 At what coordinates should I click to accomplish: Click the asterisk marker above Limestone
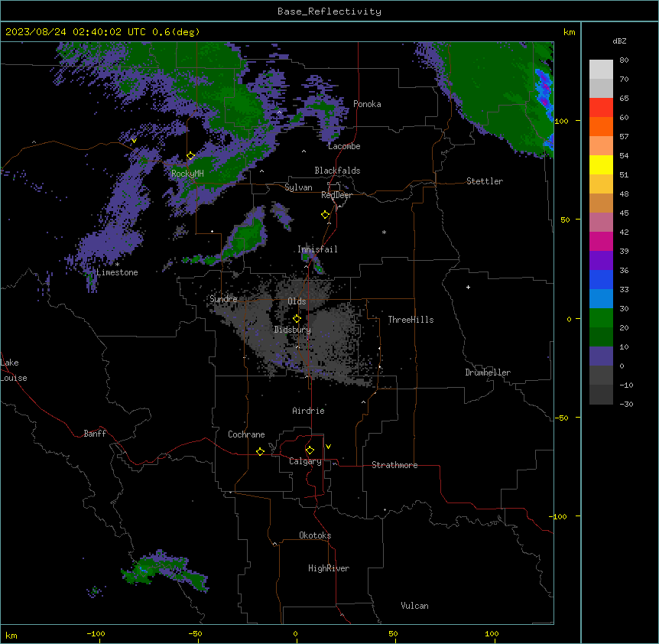pyautogui.click(x=117, y=265)
